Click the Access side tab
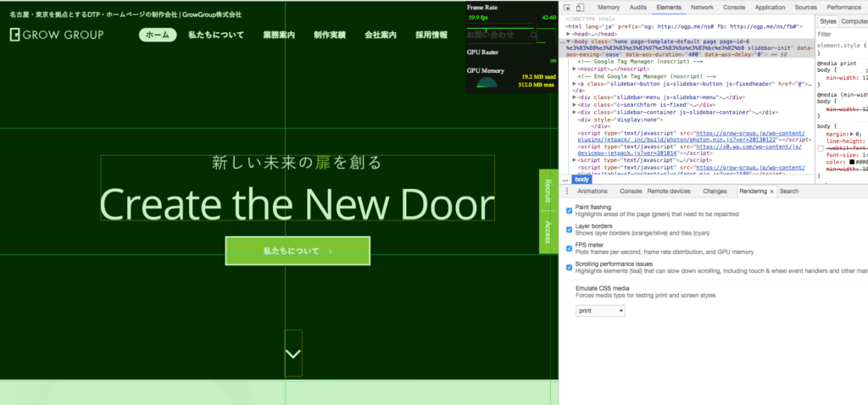 tap(548, 232)
